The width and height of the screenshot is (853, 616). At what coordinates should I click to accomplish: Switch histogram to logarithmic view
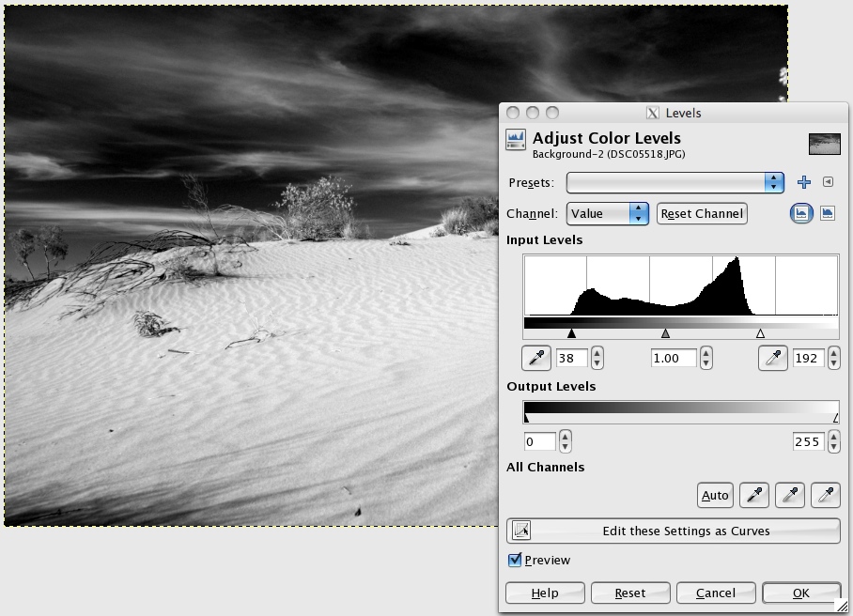[828, 213]
